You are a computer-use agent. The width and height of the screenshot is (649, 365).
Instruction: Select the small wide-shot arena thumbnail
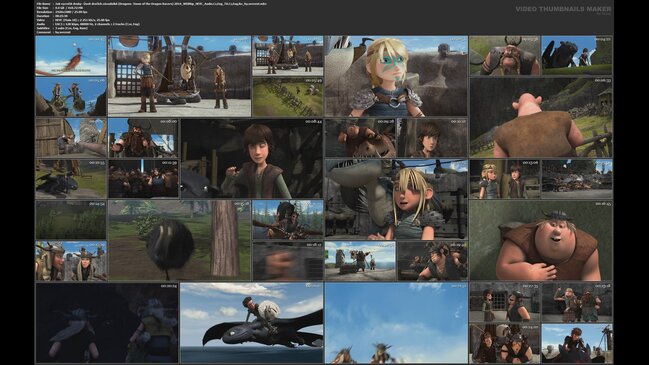288,56
